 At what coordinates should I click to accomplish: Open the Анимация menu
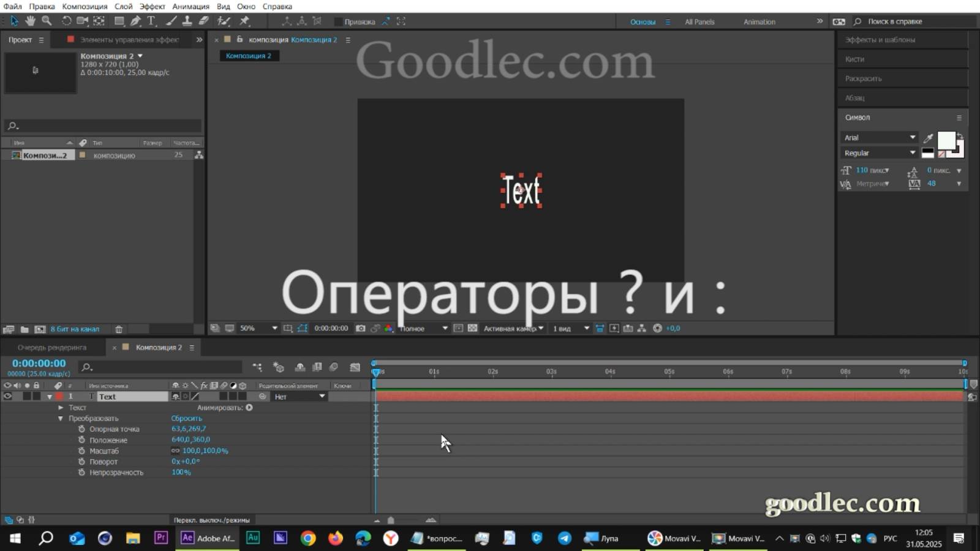click(x=191, y=6)
